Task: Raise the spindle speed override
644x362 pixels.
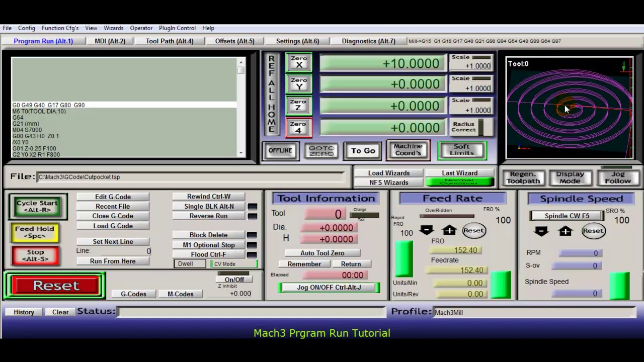Action: coord(565,231)
